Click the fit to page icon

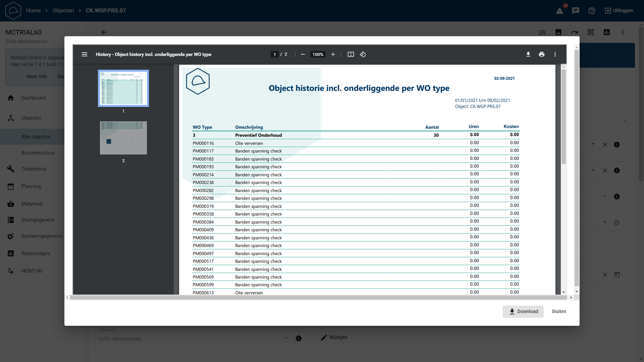pyautogui.click(x=351, y=54)
